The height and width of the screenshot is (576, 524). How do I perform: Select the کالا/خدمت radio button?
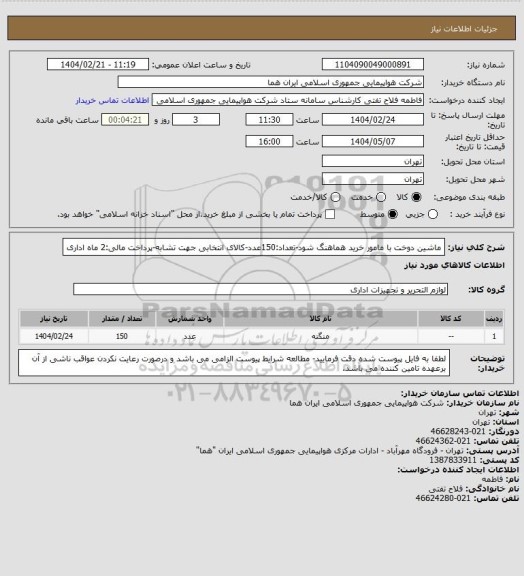pyautogui.click(x=335, y=197)
